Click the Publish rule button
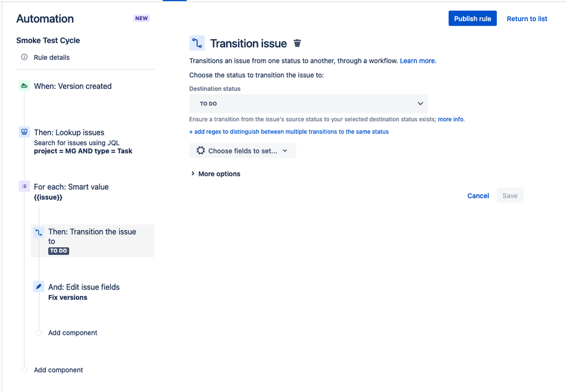The image size is (566, 392). 473,19
